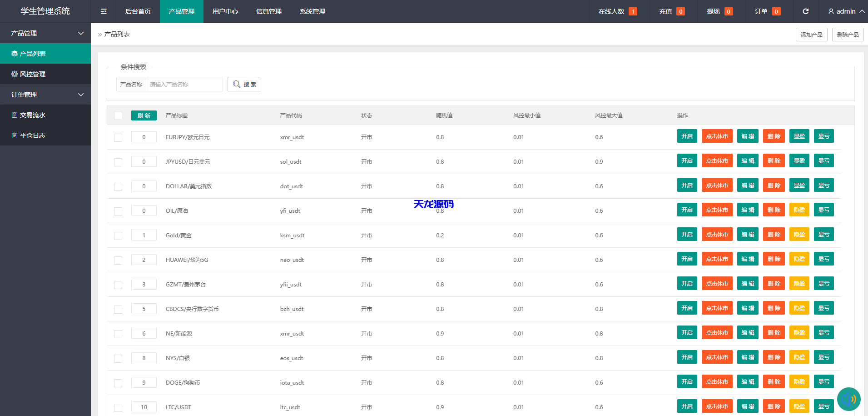Click the sidebar collapse hamburger icon
868x416 pixels.
pyautogui.click(x=104, y=11)
